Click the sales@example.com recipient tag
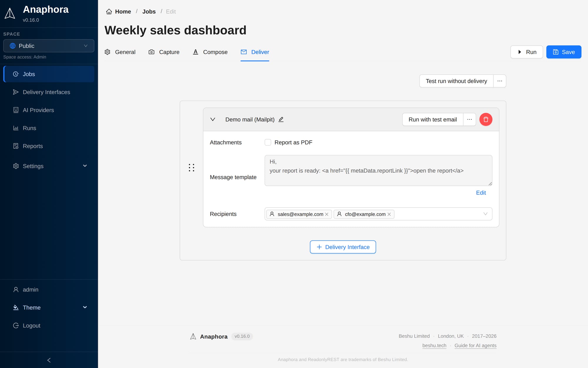This screenshot has width=588, height=368. click(299, 214)
